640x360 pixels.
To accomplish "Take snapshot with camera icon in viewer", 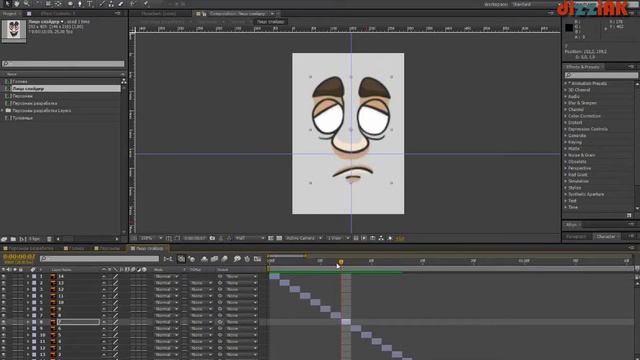I will (x=212, y=238).
